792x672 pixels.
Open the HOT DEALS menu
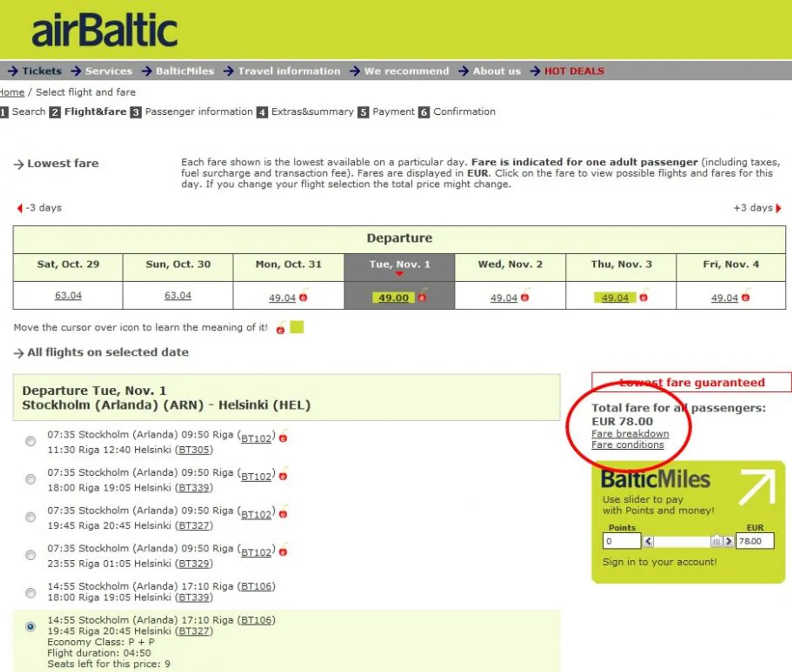[x=574, y=71]
